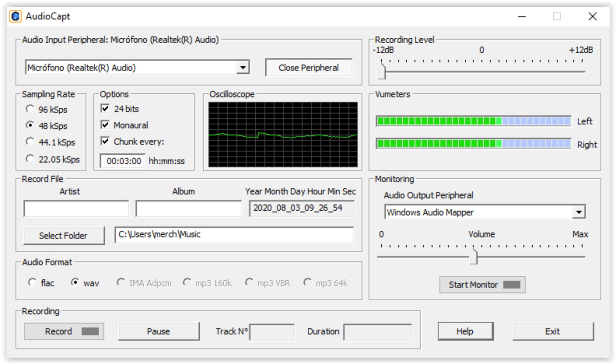Click the Left vumeter bar

pyautogui.click(x=474, y=121)
